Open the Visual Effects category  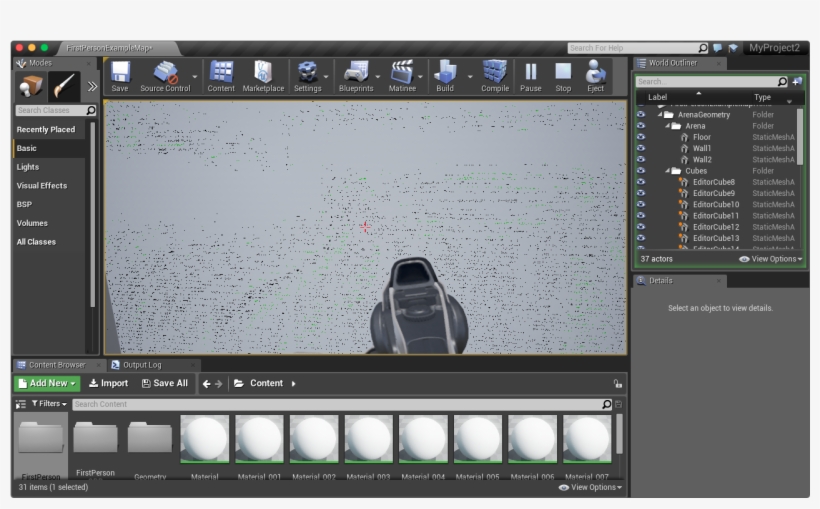pos(42,186)
